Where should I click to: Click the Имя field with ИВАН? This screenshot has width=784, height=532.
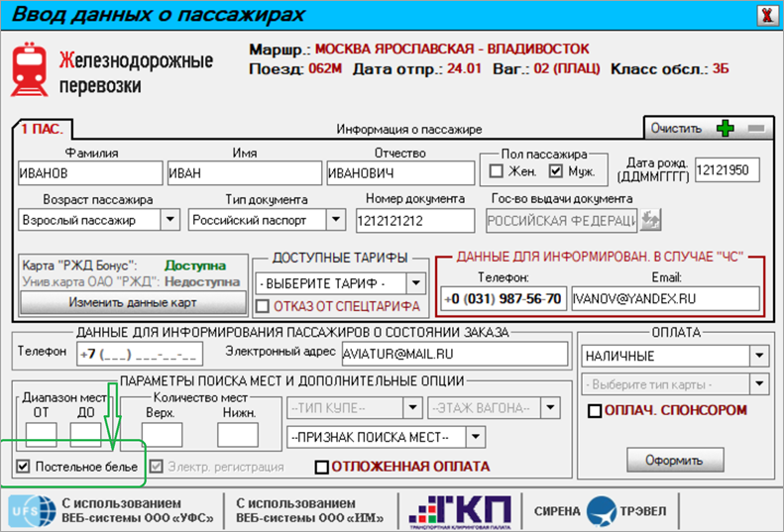pyautogui.click(x=245, y=173)
